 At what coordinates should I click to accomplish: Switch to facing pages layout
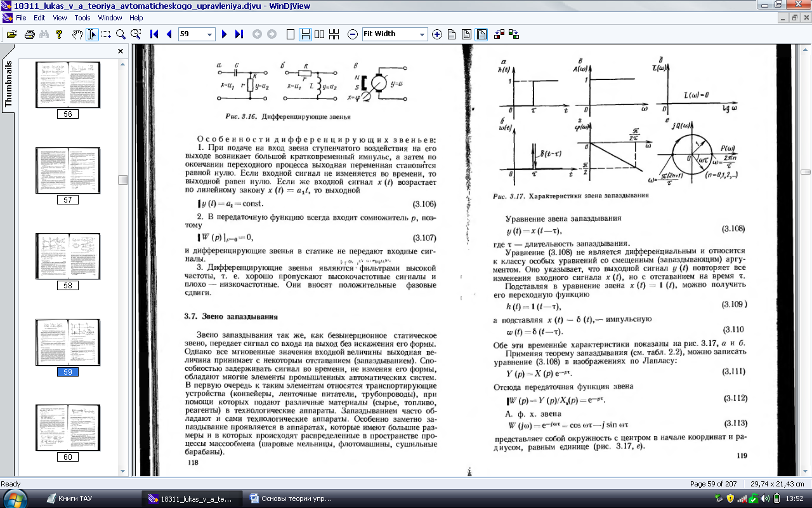pos(320,34)
